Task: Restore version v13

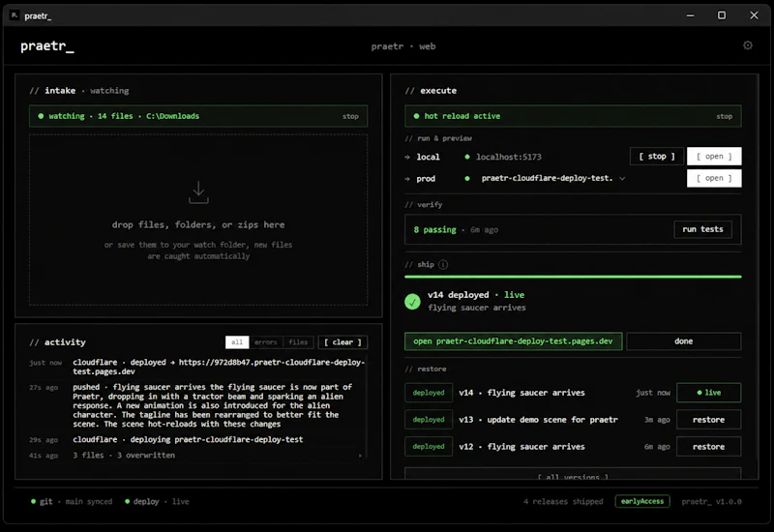Action: [x=708, y=420]
